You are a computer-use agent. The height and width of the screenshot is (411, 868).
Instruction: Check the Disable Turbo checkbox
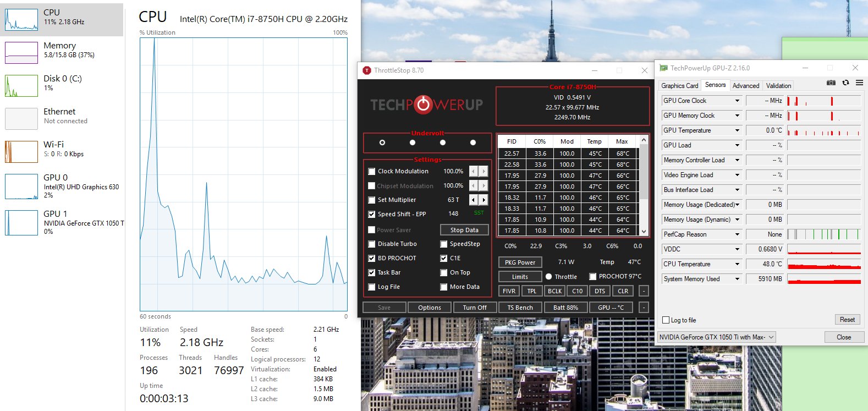click(x=372, y=244)
